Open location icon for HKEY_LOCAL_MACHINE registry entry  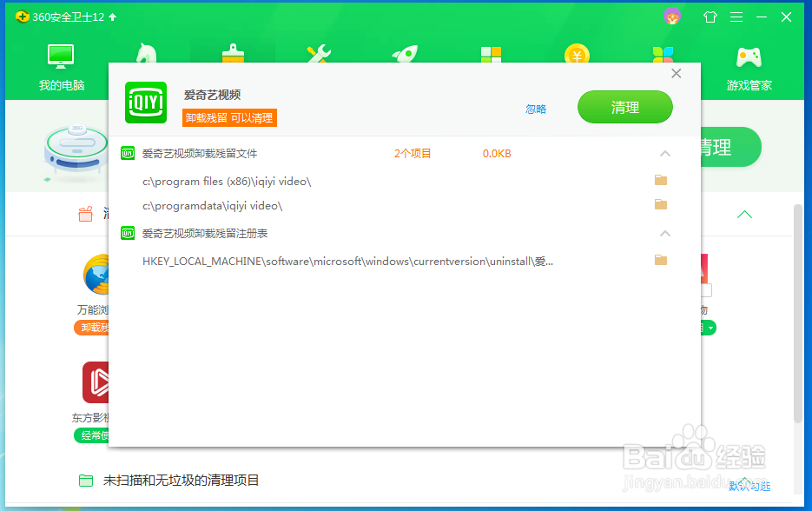(661, 260)
